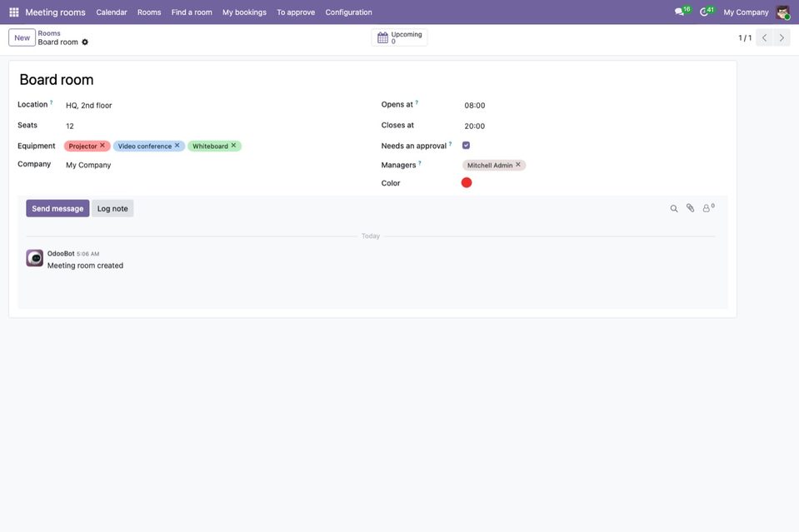Follow the Rooms breadcrumb link
Viewport: 799px width, 532px height.
49,33
